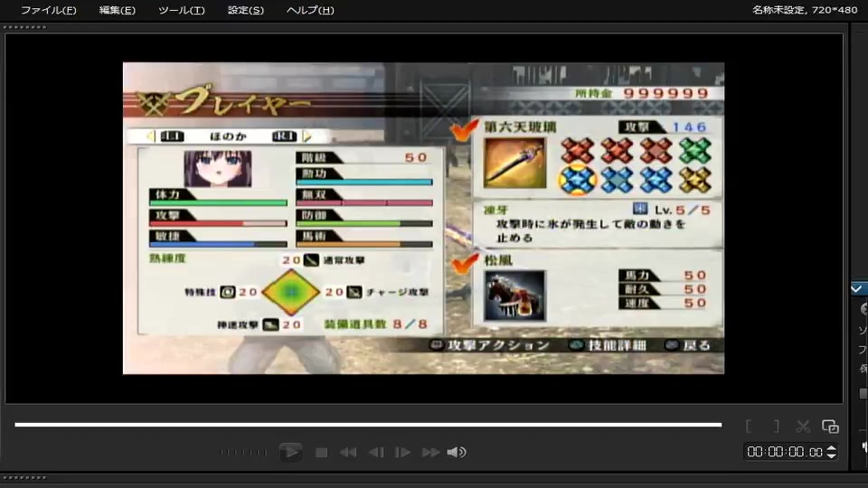This screenshot has width=868, height=488.
Task: Click the jog wheel beside Play
Action: tap(243, 452)
